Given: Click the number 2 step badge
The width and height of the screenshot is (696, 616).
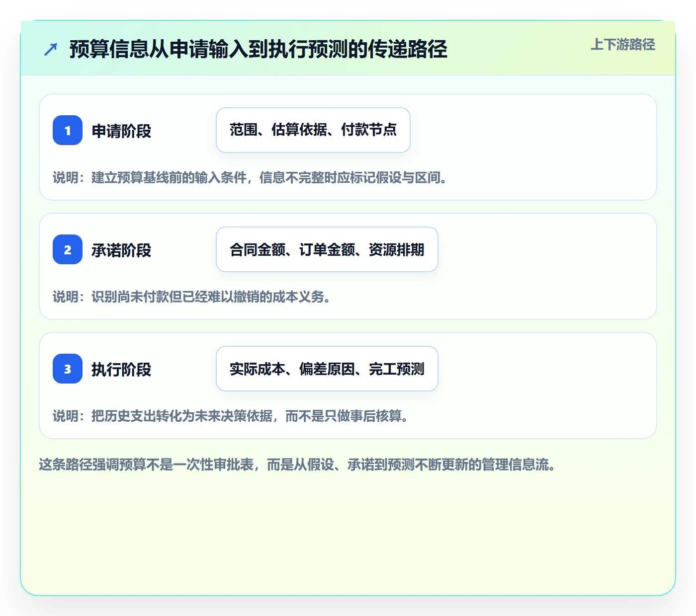Looking at the screenshot, I should (68, 249).
